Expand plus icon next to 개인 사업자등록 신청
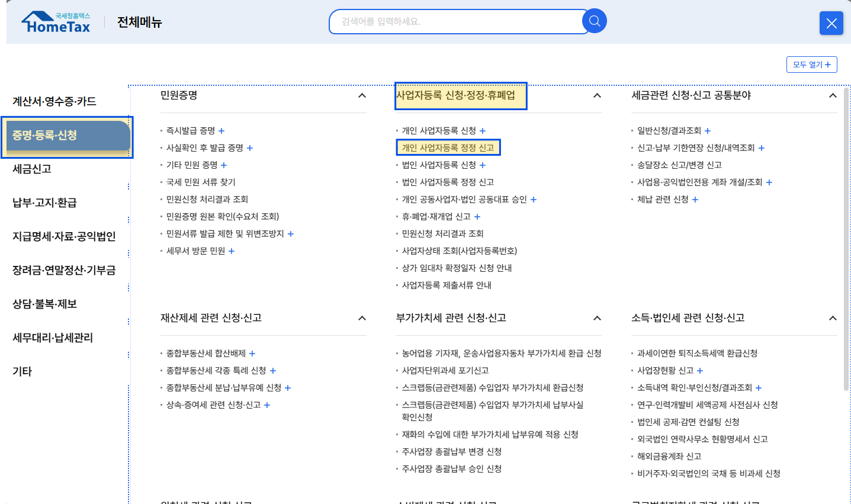851x504 pixels. point(483,131)
